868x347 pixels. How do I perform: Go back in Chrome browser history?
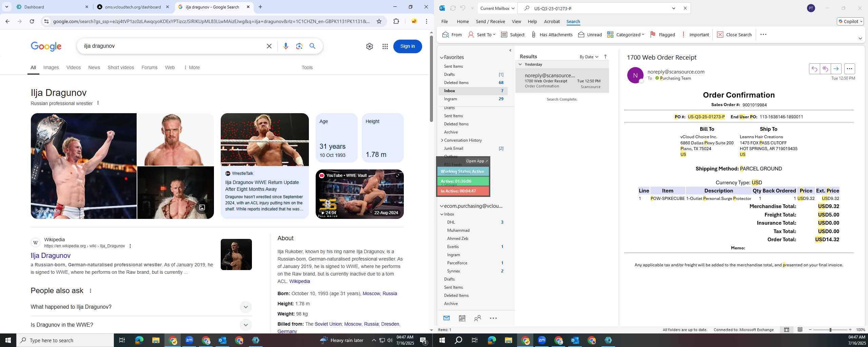7,21
